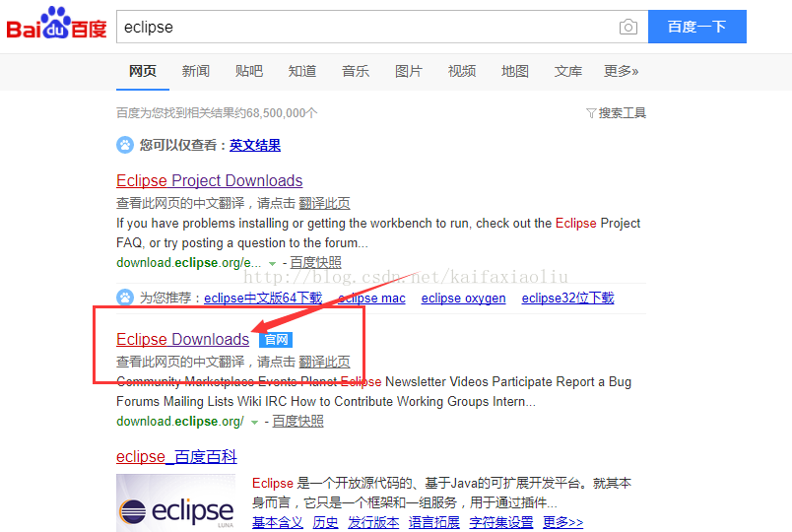Click suggestion eclipse mac

pos(371,299)
